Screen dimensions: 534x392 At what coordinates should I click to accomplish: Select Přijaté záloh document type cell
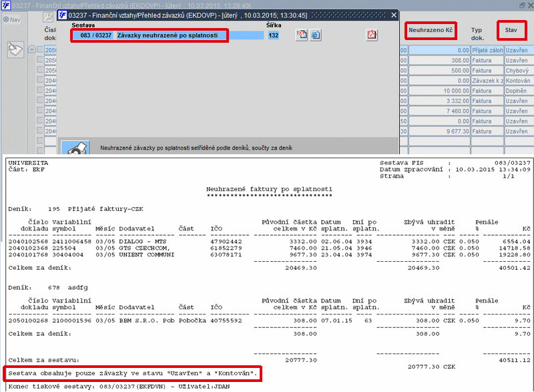point(487,50)
